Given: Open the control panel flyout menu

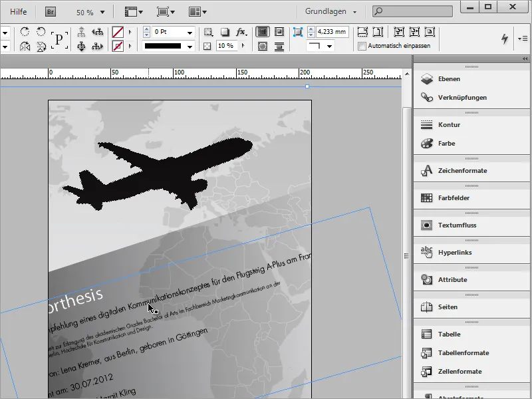Looking at the screenshot, I should click(x=523, y=39).
